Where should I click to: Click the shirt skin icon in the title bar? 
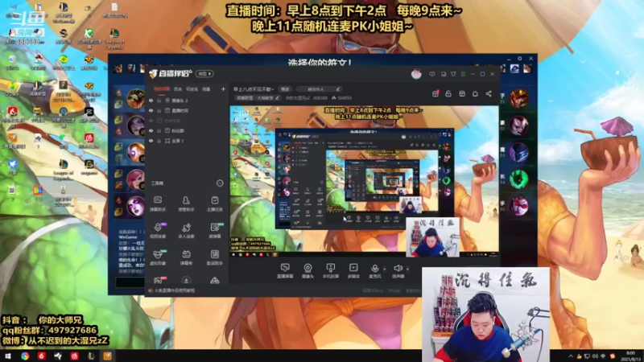click(x=453, y=74)
